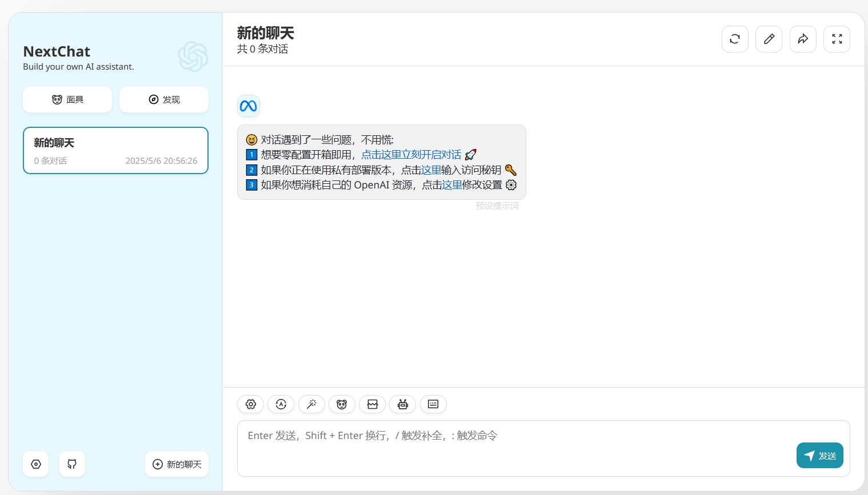Image resolution: width=868 pixels, height=495 pixels.
Task: Click the share conversation icon at top right
Action: click(803, 39)
